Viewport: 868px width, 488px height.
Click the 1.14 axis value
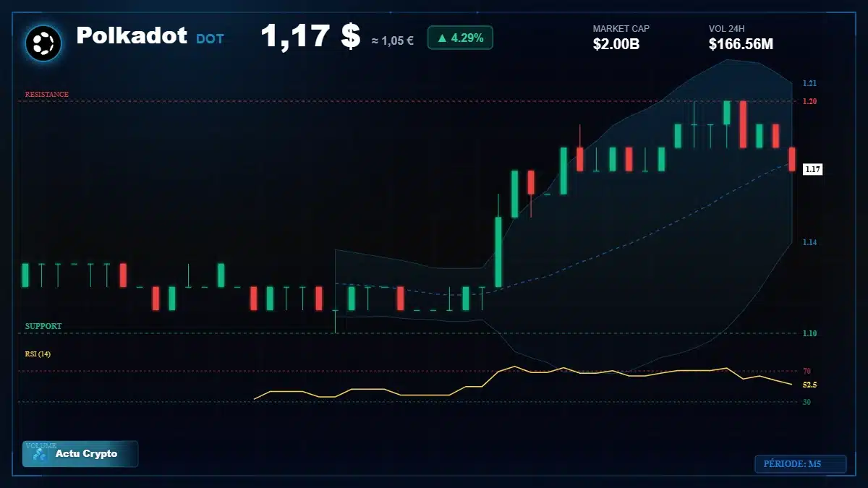coord(809,242)
